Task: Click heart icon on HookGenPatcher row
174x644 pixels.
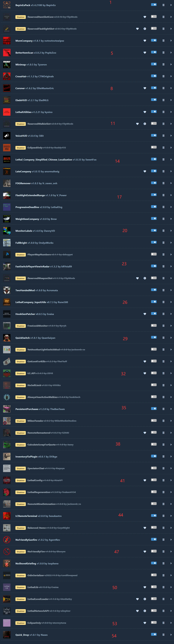Action: click(145, 314)
